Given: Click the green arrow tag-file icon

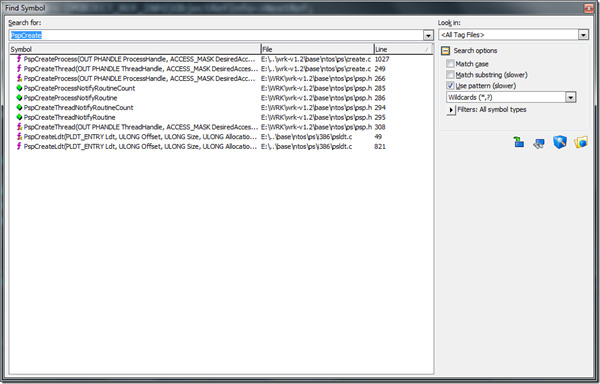Looking at the screenshot, I should pos(518,143).
